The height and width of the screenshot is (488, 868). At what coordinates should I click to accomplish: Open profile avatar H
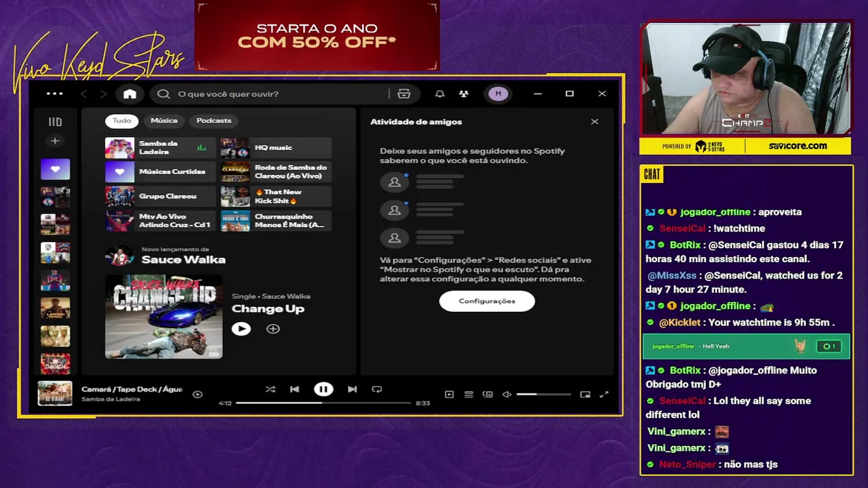click(498, 94)
